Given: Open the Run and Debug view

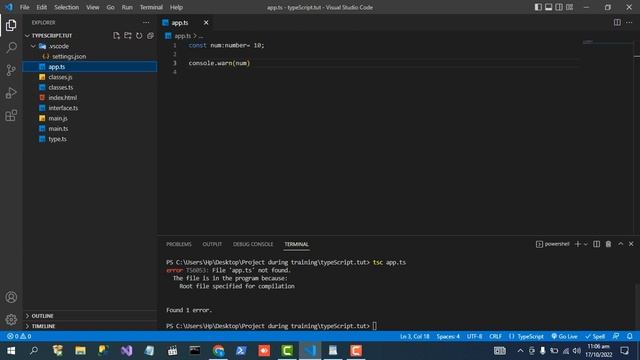Looking at the screenshot, I should coord(11,93).
